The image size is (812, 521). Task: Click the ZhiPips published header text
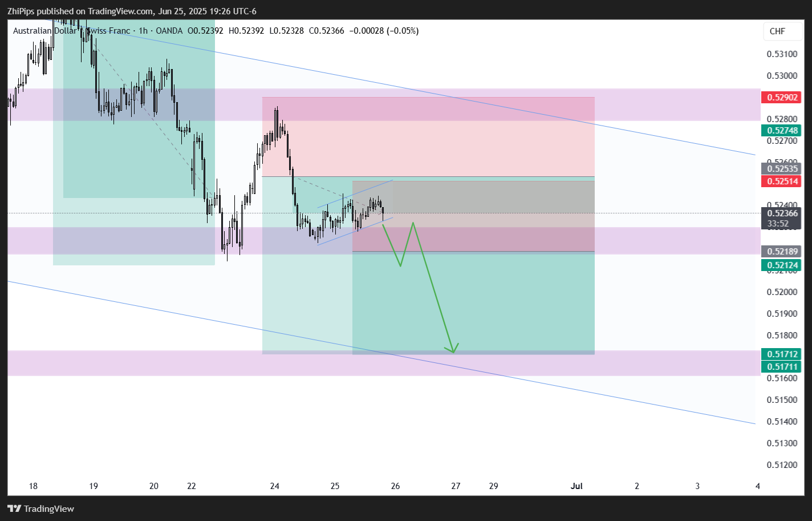pos(132,11)
